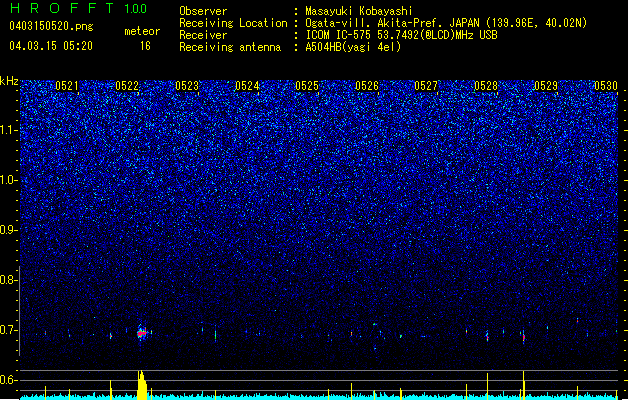Click the 0.7 kHz axis label
The width and height of the screenshot is (629, 400).
click(9, 330)
